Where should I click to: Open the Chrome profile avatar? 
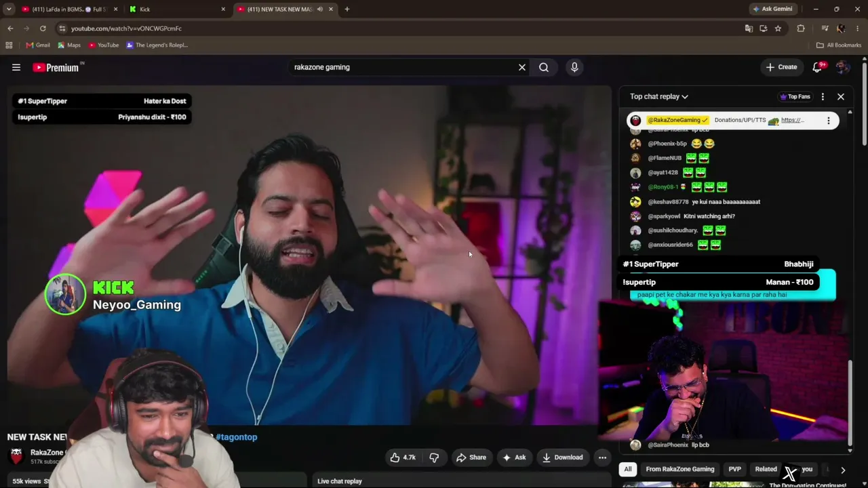click(x=841, y=28)
